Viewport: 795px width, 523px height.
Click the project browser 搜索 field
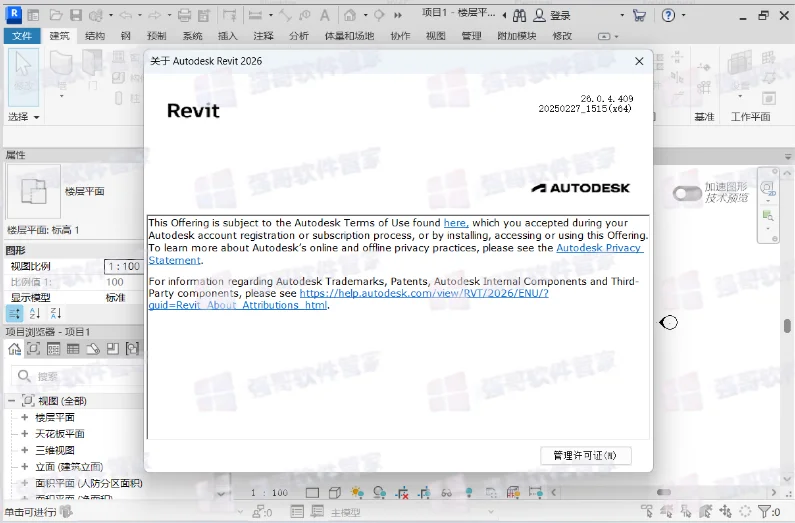point(77,376)
